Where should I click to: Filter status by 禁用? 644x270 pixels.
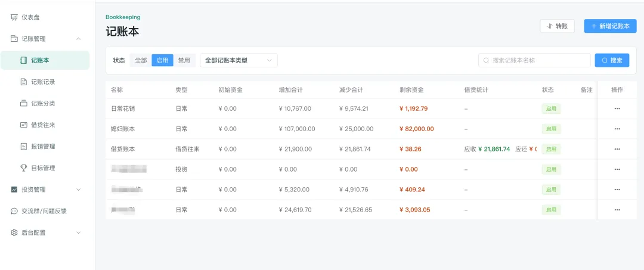click(x=184, y=60)
